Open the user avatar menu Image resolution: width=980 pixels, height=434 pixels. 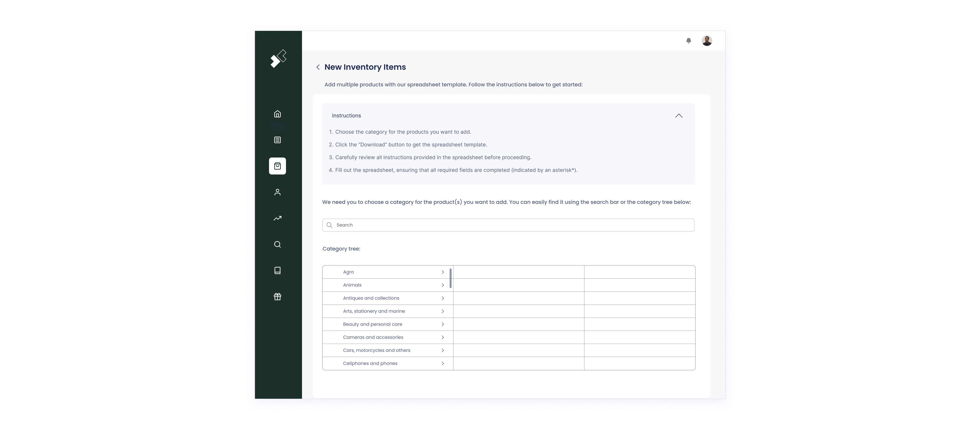click(707, 41)
